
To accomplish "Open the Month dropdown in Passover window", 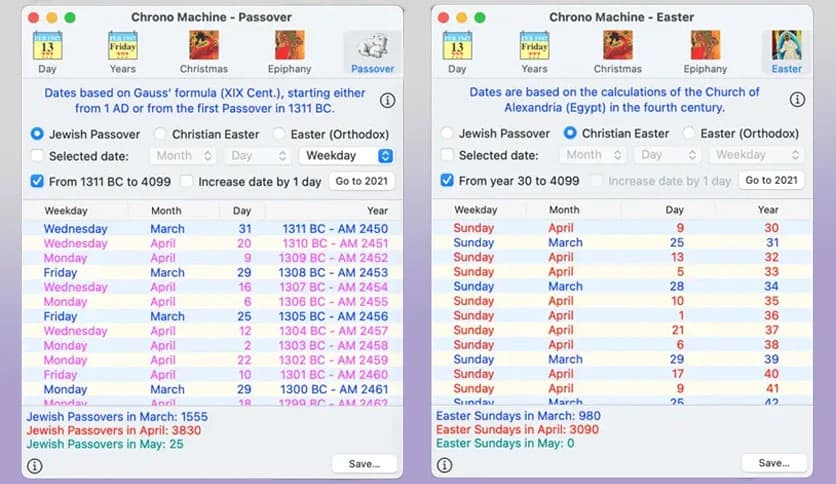I will click(x=183, y=156).
